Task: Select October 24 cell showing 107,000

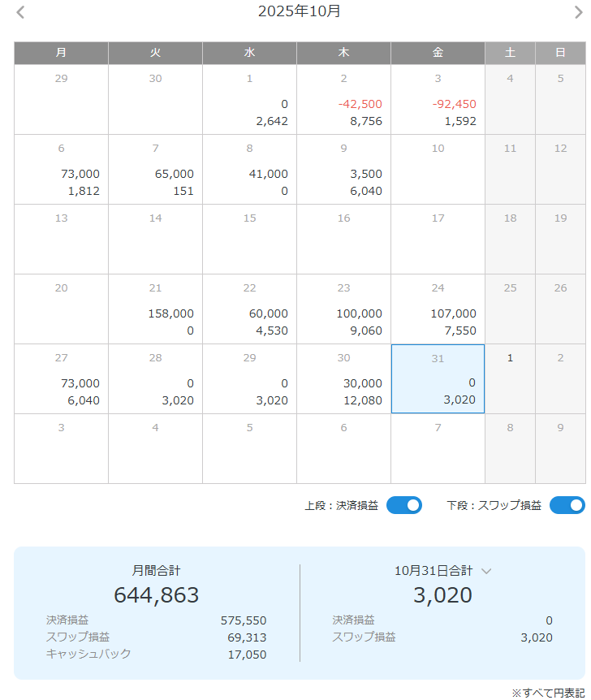Action: tap(438, 309)
